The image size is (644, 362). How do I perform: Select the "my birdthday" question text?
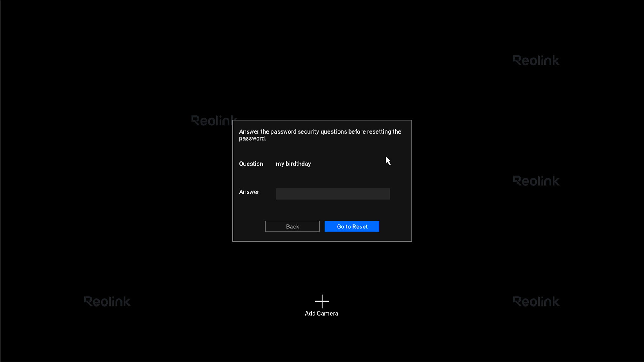pyautogui.click(x=293, y=164)
